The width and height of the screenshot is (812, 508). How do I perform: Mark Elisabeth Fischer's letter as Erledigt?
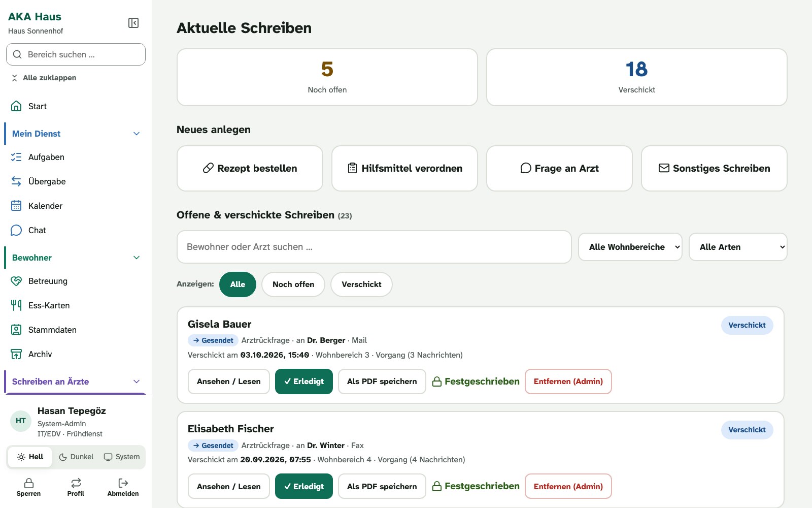click(x=304, y=486)
